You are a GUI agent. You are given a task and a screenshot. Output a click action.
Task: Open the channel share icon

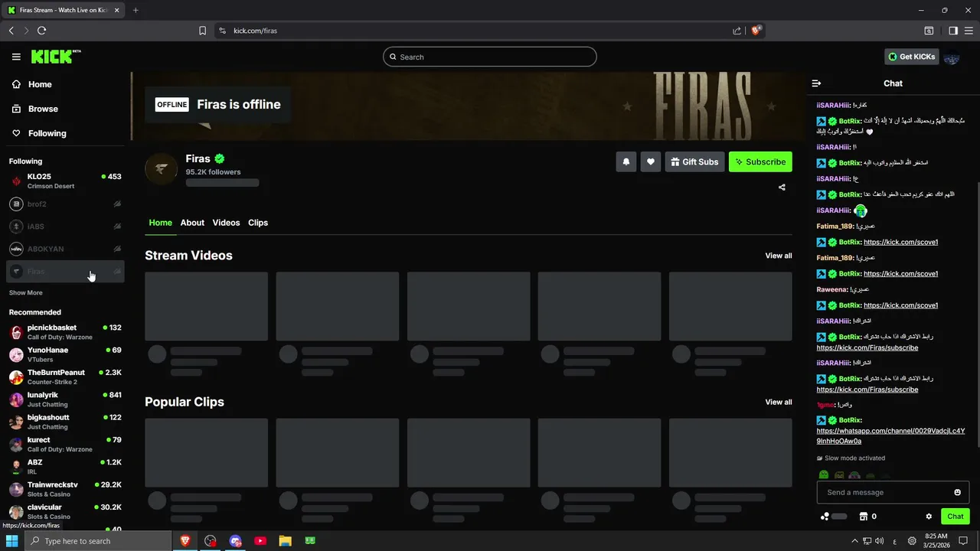[x=782, y=187]
